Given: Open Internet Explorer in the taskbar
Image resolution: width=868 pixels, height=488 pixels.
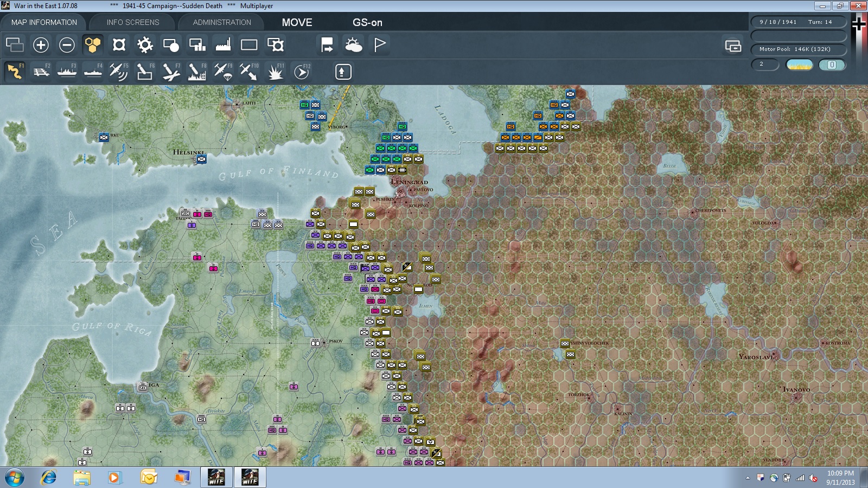Looking at the screenshot, I should [49, 478].
